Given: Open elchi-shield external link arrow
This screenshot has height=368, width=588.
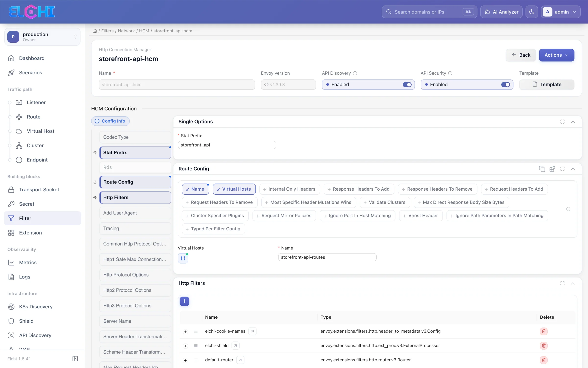Looking at the screenshot, I should (x=235, y=346).
